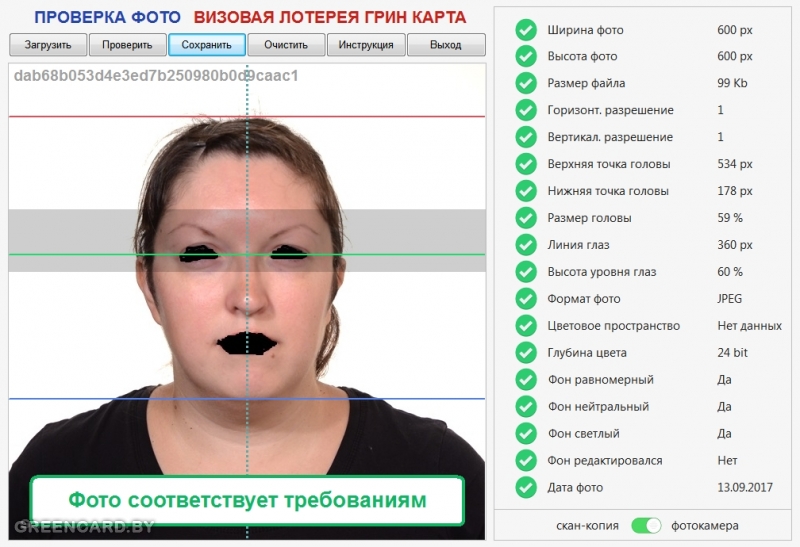Click checkmark icon next to Ширина фото

526,30
